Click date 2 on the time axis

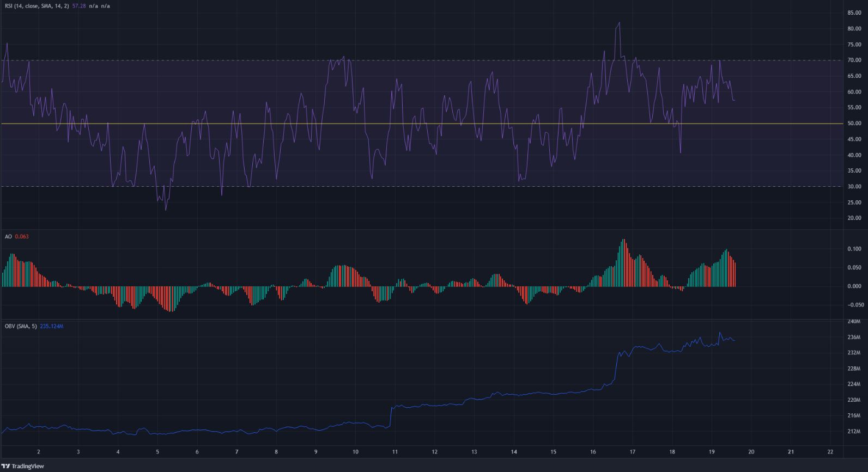click(39, 452)
